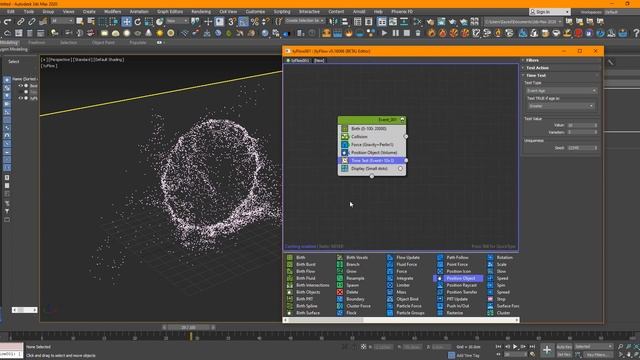
Task: Click the Redo arrow icon
Action: click(7, 22)
